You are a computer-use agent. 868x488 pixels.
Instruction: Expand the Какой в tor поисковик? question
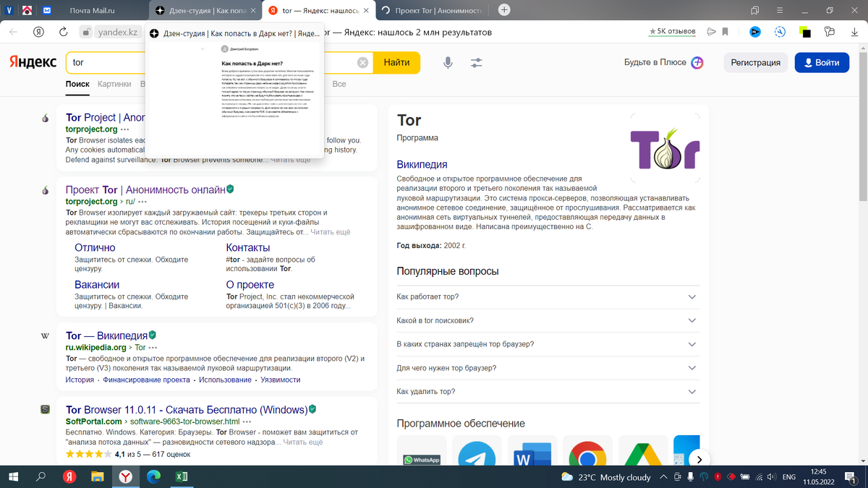(x=548, y=320)
